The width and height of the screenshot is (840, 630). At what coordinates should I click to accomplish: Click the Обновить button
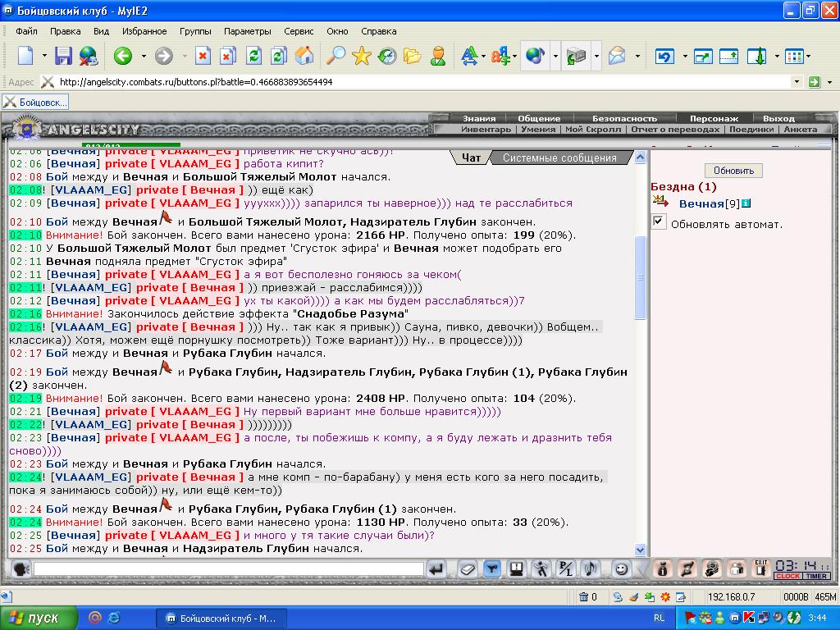(733, 171)
